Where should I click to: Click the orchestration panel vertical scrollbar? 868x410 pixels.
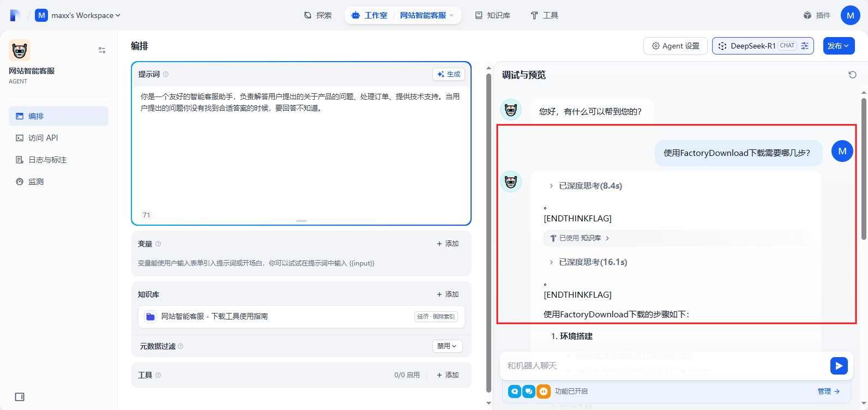click(489, 232)
